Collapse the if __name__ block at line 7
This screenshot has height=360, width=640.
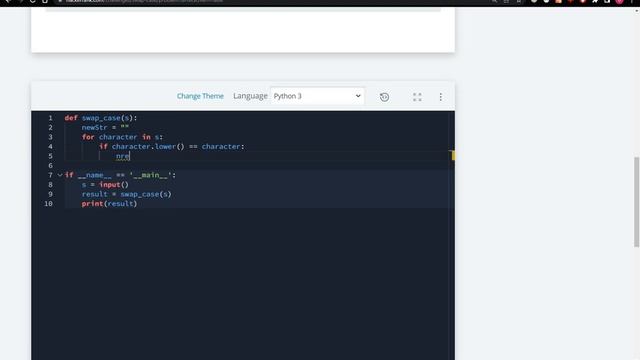pyautogui.click(x=60, y=175)
